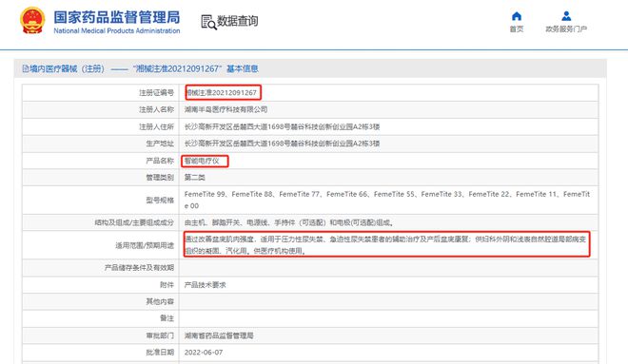Select the approval date 2022-06-07
The image size is (628, 364).
pyautogui.click(x=204, y=353)
